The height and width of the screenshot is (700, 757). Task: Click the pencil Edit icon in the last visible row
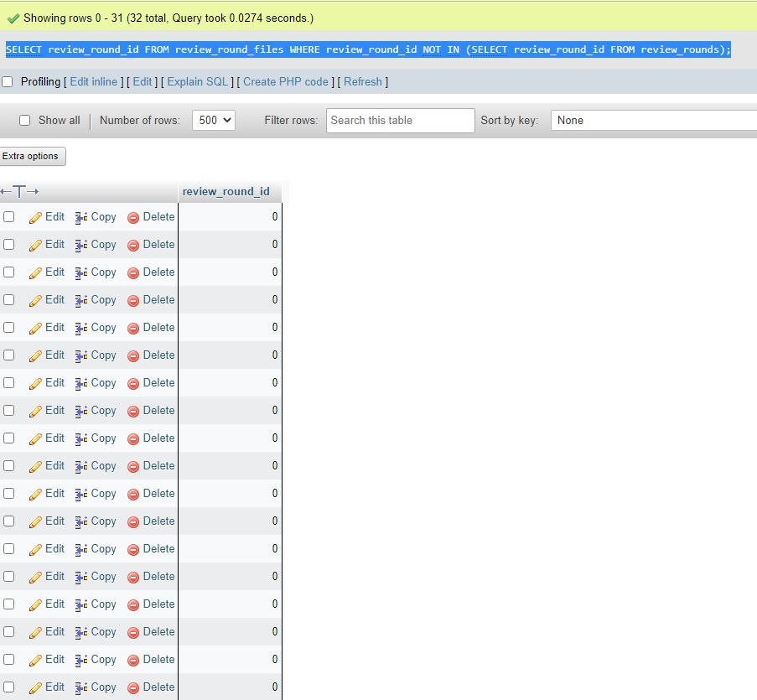34,688
